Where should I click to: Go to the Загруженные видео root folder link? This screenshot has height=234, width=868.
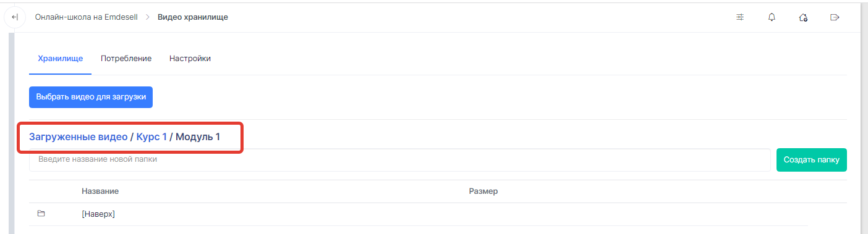(78, 137)
